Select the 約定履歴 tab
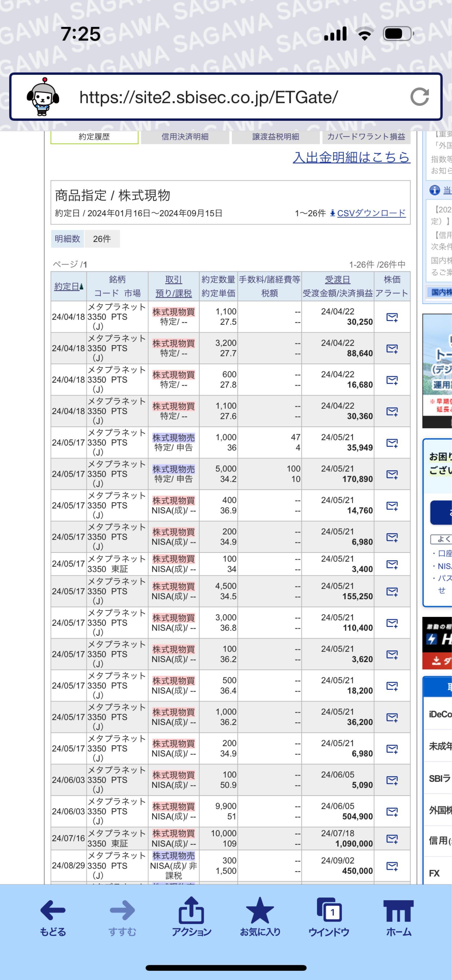The width and height of the screenshot is (452, 980). (94, 137)
